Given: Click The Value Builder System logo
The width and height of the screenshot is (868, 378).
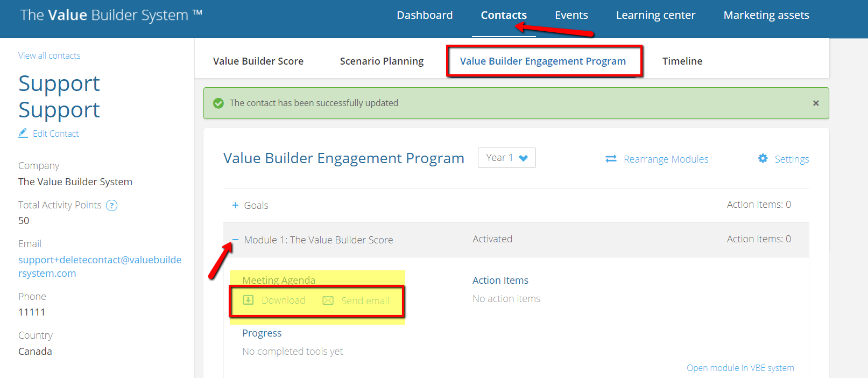Looking at the screenshot, I should pos(111,15).
